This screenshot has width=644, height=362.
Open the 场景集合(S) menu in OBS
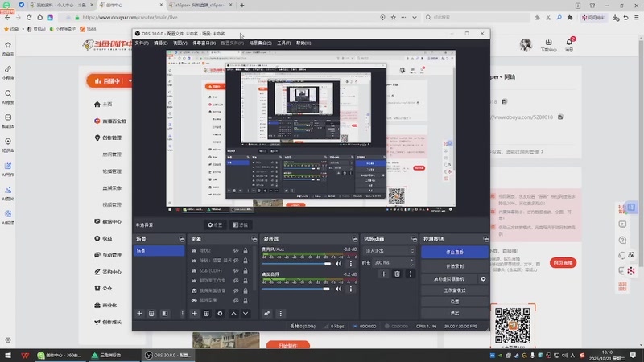pos(260,43)
